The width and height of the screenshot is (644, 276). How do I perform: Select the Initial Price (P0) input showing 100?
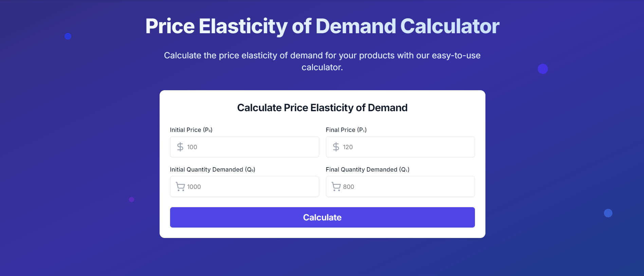point(244,147)
